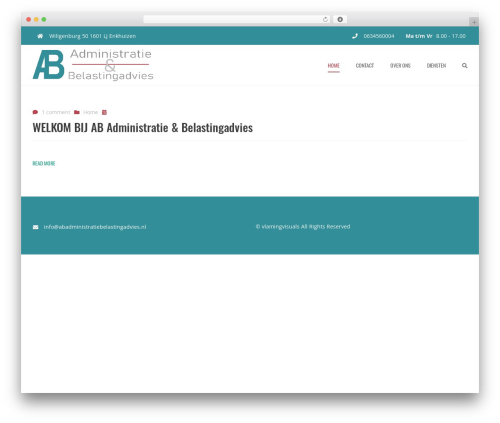Image resolution: width=500 pixels, height=423 pixels.
Task: Select the HOME menu item
Action: (334, 66)
